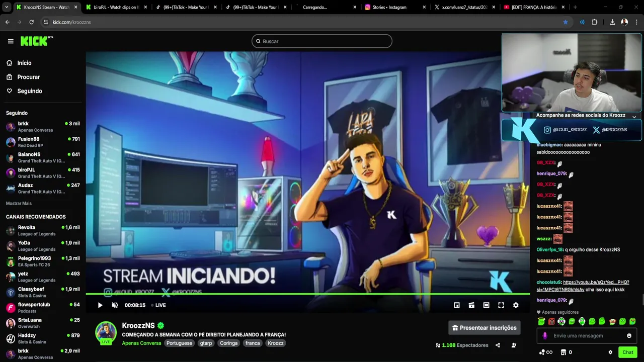Viewport: 644px width, 362px height.
Task: Switch to the x.com/luanz7_ browser tab
Action: pos(464,7)
